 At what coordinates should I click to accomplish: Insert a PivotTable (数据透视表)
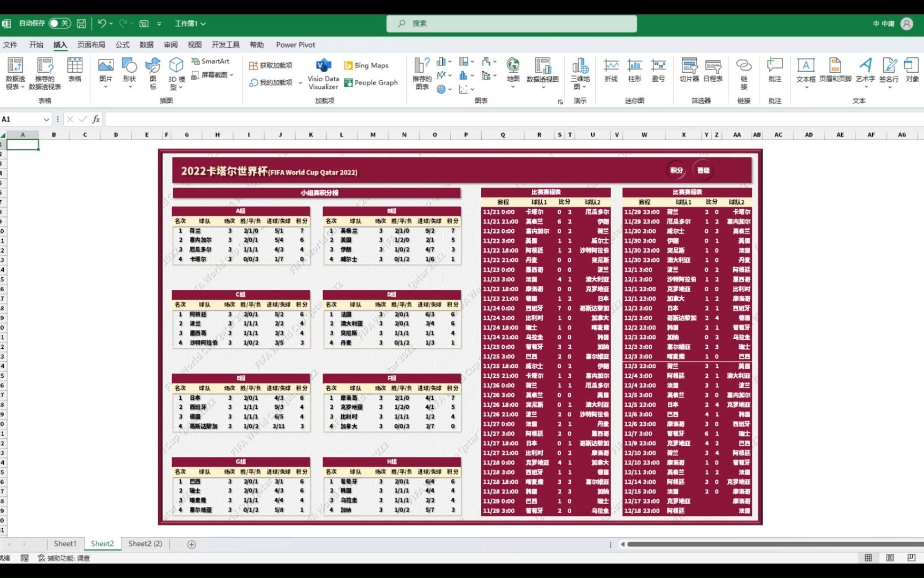(16, 73)
